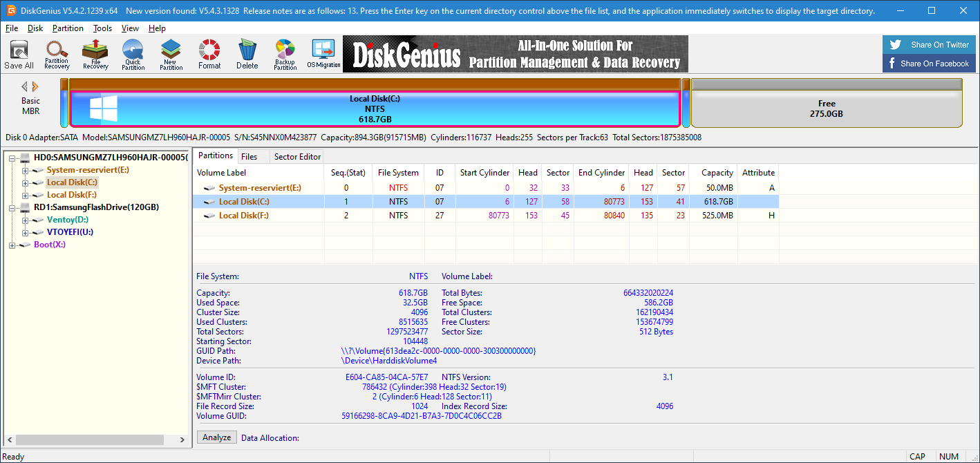Expand Local Disk(C:) tree node
Screen dimensions: 980x463
click(25, 182)
